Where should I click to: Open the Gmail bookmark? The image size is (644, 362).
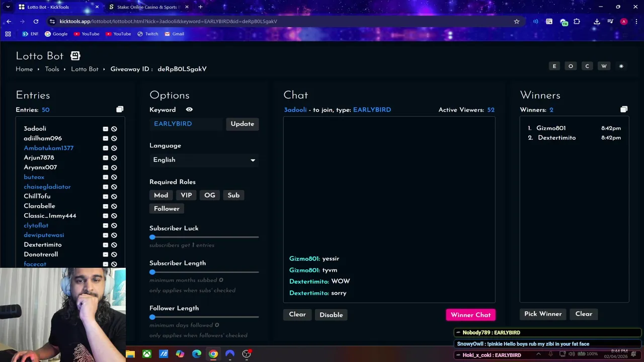(x=174, y=34)
